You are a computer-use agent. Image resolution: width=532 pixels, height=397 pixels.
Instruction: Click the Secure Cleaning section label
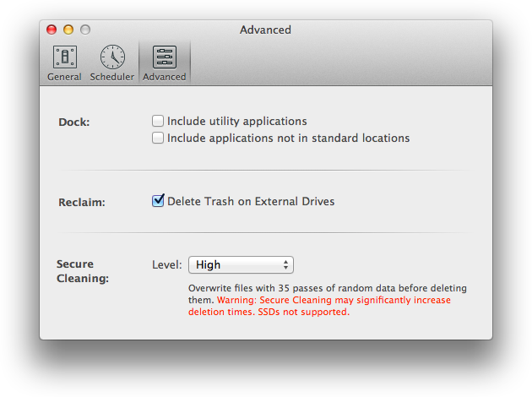tap(81, 271)
